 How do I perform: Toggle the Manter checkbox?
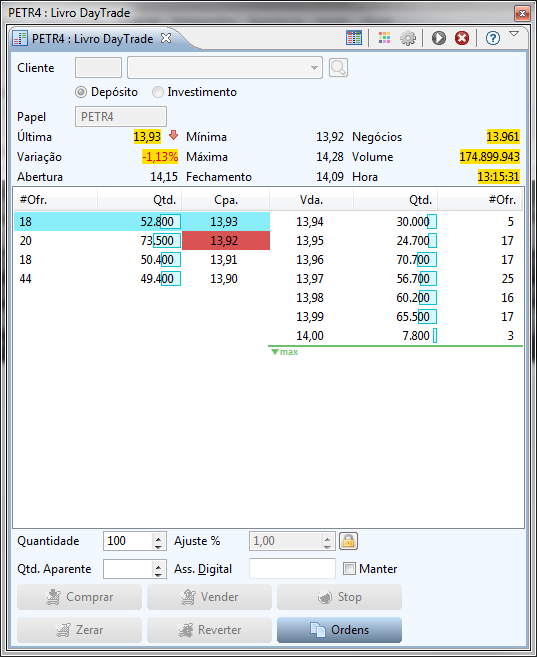tap(349, 569)
